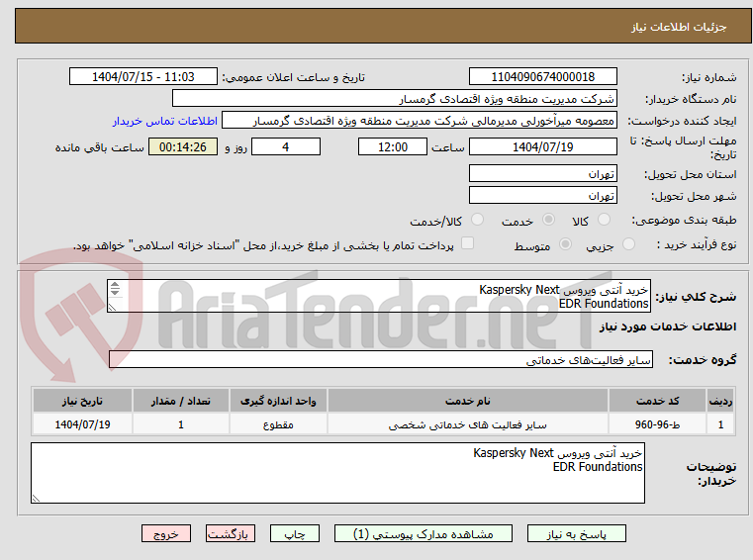Open مشاهده مدارک پیوستی (1) attachments
753x560 pixels.
coord(424,533)
